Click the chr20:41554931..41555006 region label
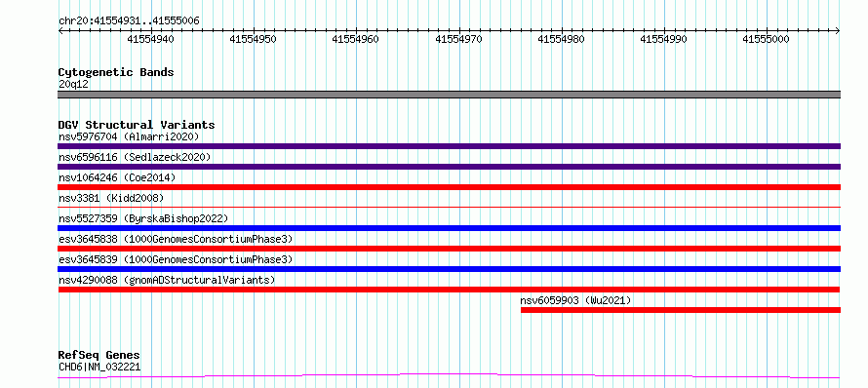Image resolution: width=868 pixels, height=388 pixels. 129,21
